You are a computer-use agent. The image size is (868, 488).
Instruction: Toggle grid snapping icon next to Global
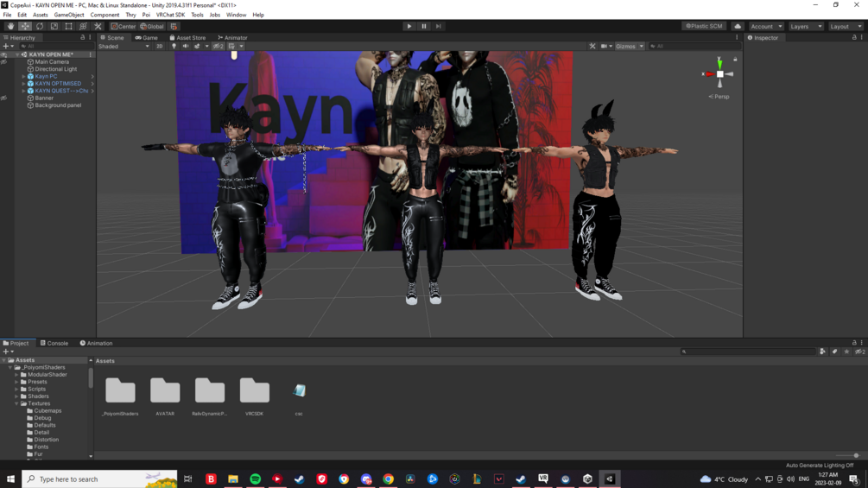point(174,26)
